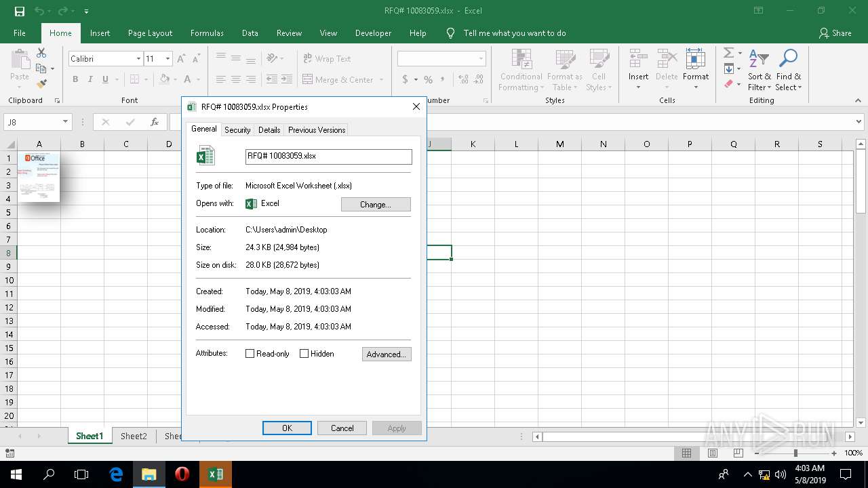Click the file name field in Properties
Viewport: 868px width, 488px height.
click(328, 156)
